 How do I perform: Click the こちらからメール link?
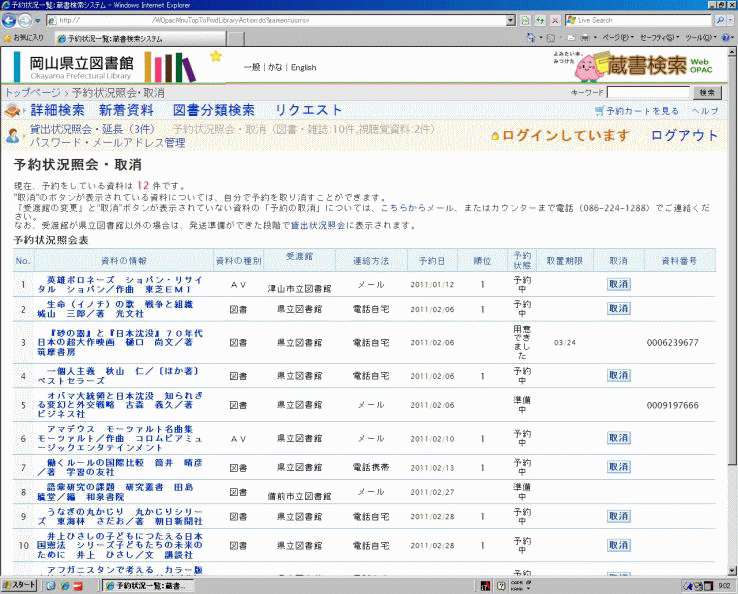point(417,208)
